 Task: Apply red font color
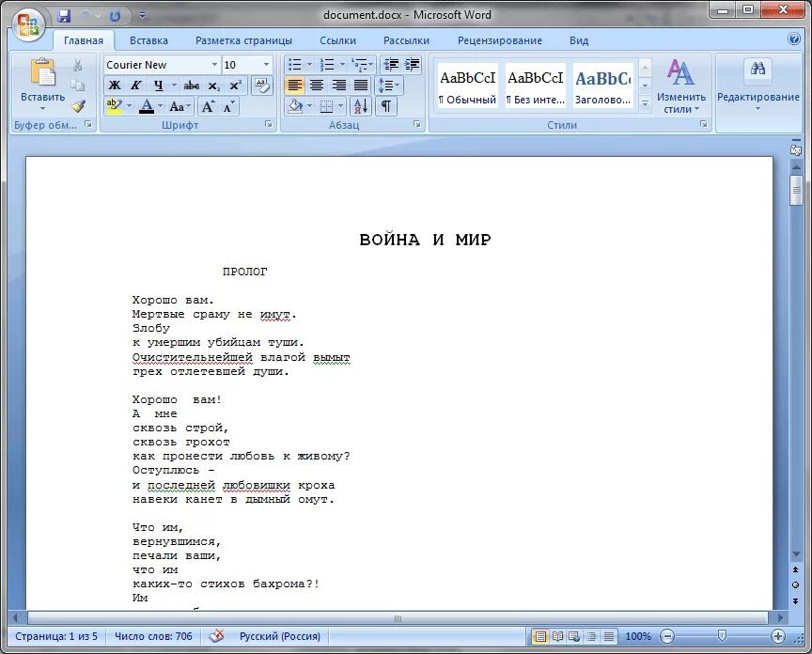tap(147, 107)
